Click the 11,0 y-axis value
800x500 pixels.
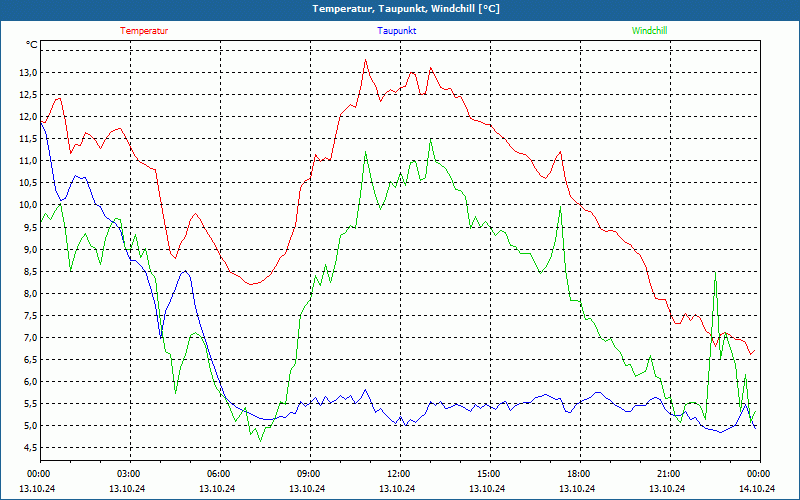[28, 161]
